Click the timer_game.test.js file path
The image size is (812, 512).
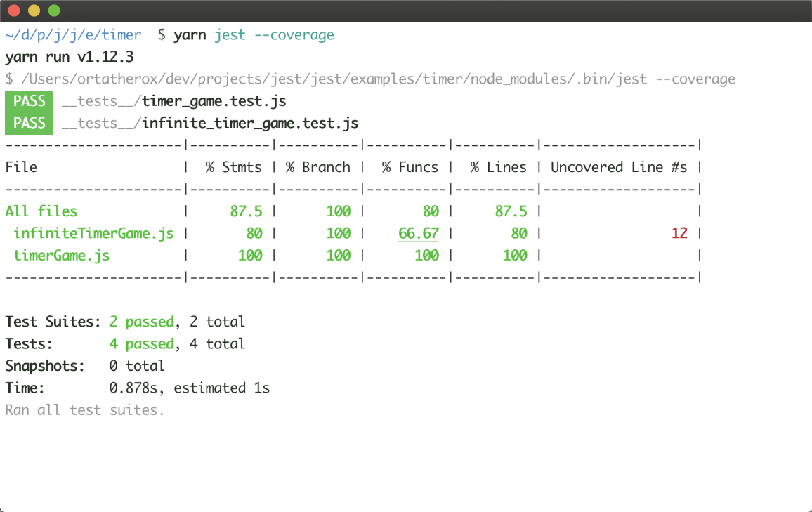tap(173, 101)
